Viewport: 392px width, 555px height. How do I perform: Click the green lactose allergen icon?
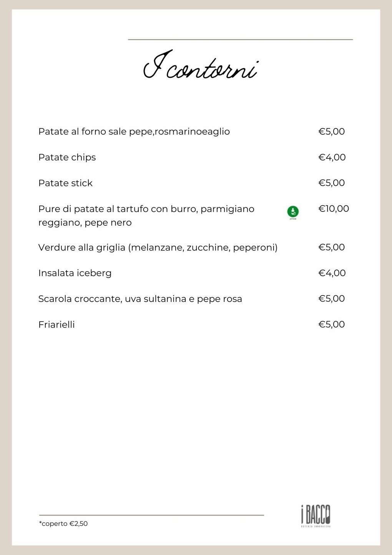coord(293,212)
